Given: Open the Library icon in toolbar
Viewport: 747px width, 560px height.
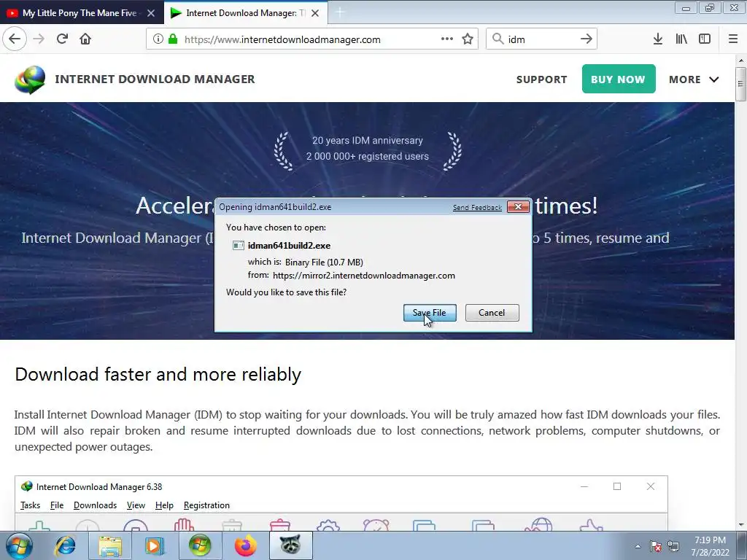Looking at the screenshot, I should coord(681,39).
